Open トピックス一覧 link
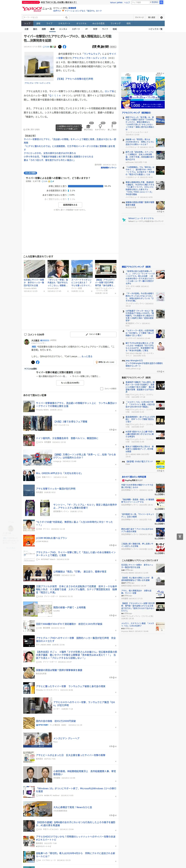Screen dimensions: 186x868 click(155, 29)
